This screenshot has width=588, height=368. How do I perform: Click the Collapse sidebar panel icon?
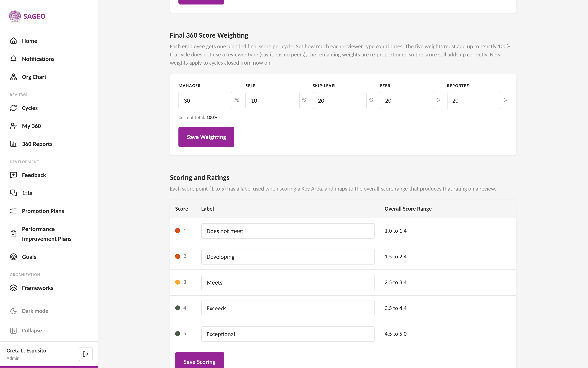tap(13, 331)
